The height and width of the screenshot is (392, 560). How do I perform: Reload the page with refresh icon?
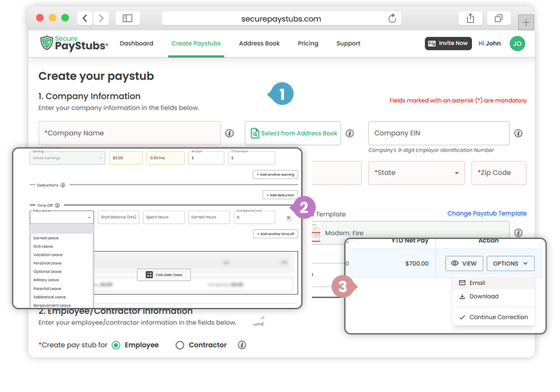coord(392,18)
